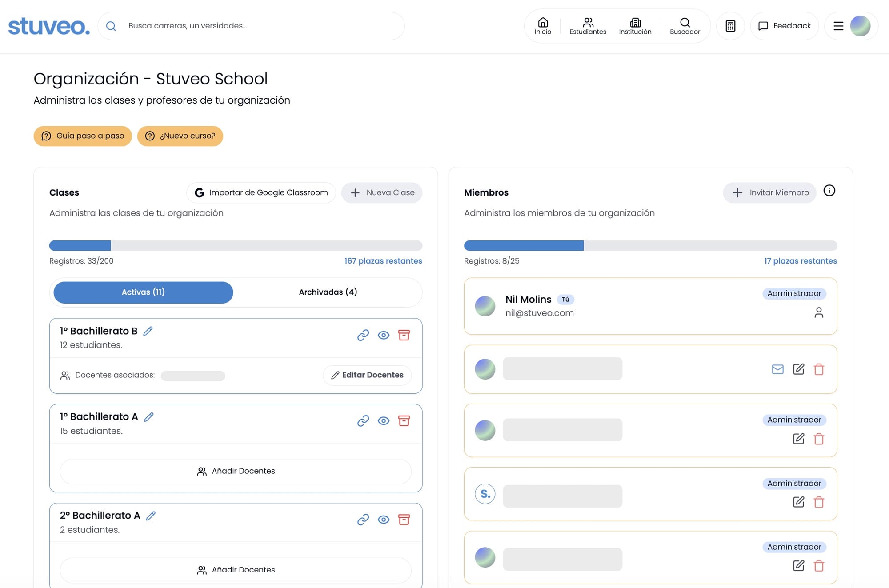Click Editar Docentes for 1º Bachillerato B
The width and height of the screenshot is (889, 588).
click(x=367, y=375)
